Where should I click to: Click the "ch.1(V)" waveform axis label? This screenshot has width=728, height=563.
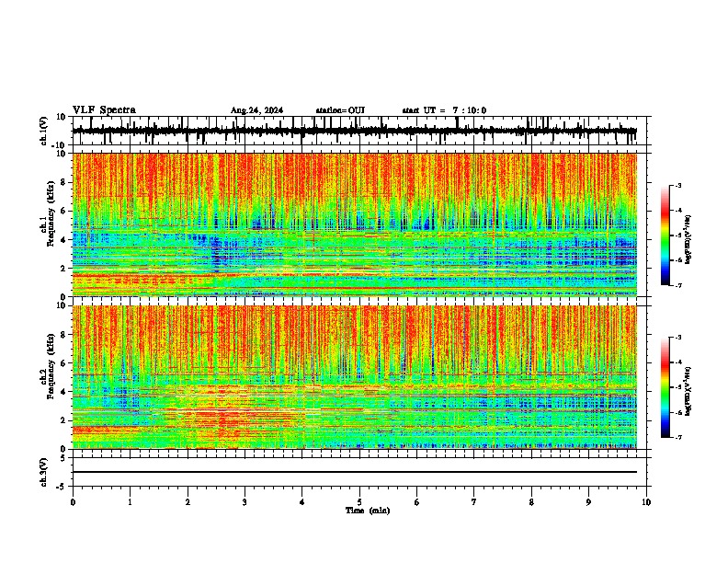(x=44, y=131)
